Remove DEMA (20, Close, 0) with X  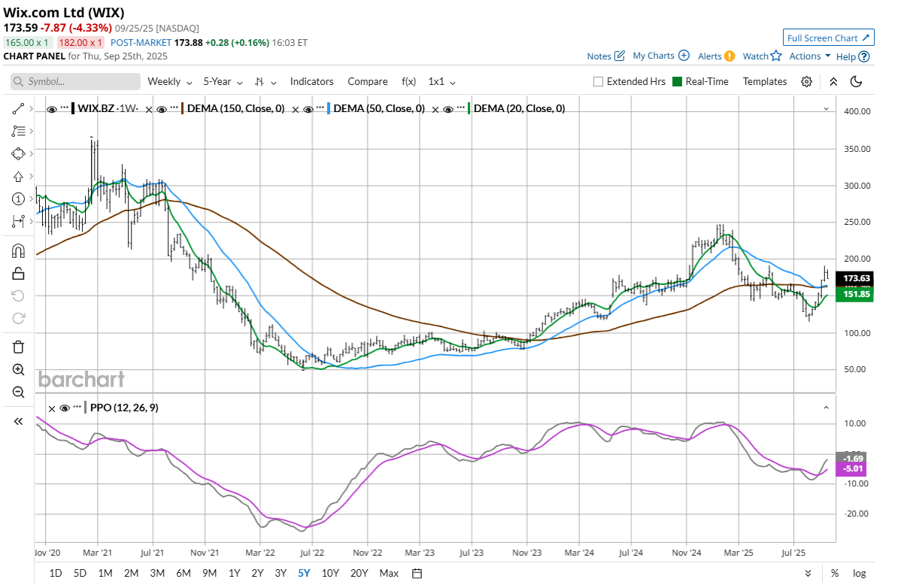(x=435, y=109)
